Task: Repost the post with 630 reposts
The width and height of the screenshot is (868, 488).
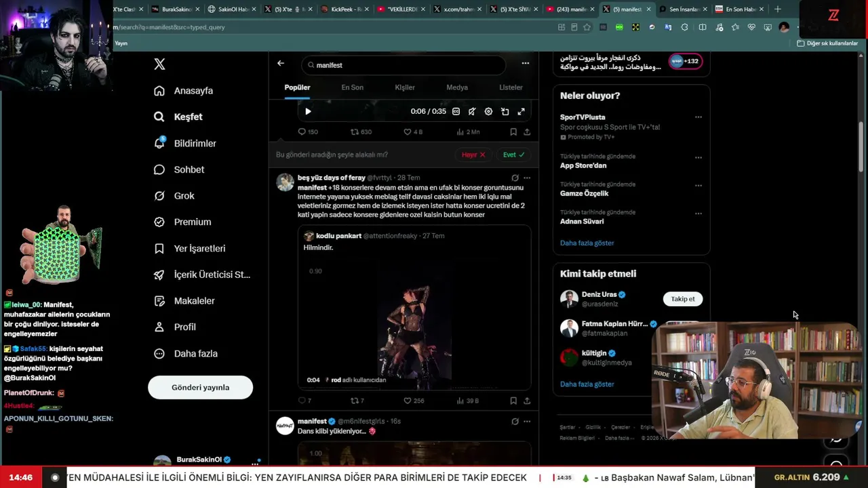Action: [361, 131]
